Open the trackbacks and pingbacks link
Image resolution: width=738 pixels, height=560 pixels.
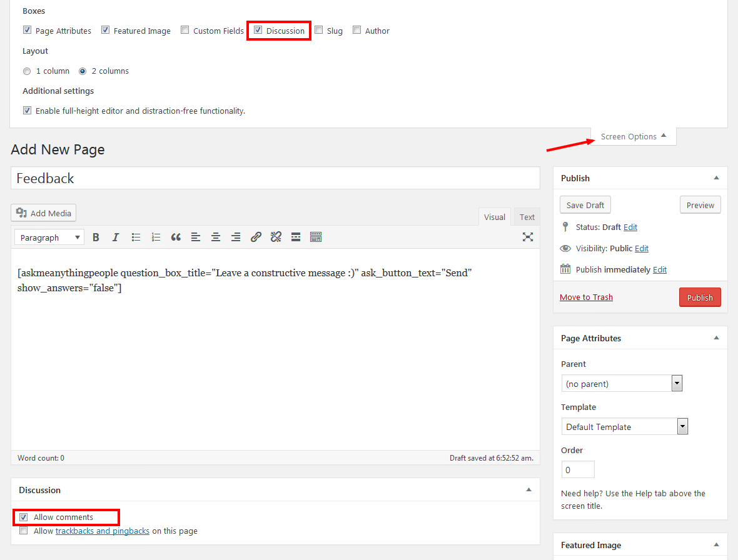tap(102, 531)
